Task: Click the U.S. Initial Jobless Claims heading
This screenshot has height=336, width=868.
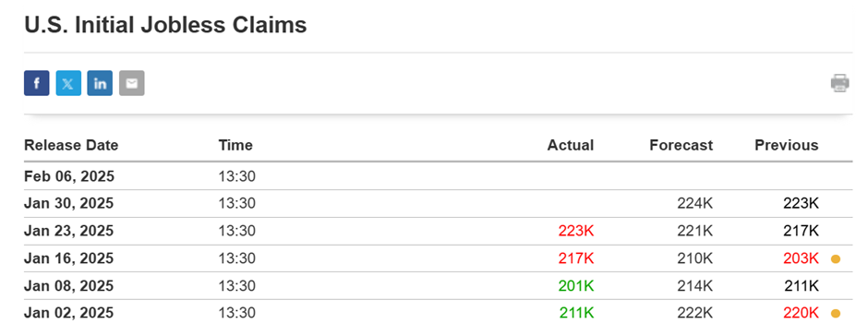Action: tap(165, 25)
